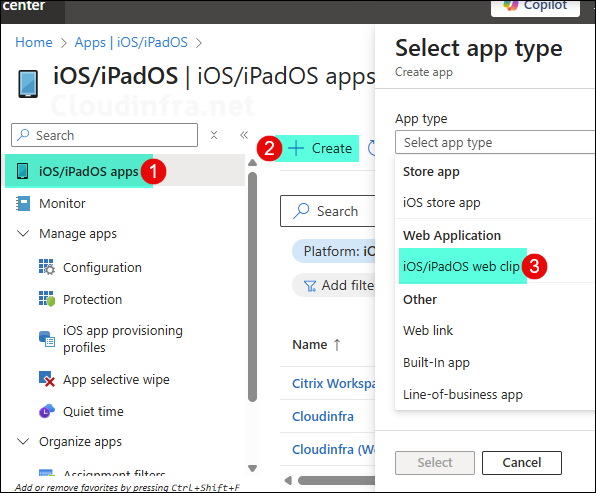Open the Cloudinfra (W... app link
The image size is (596, 493).
click(333, 450)
